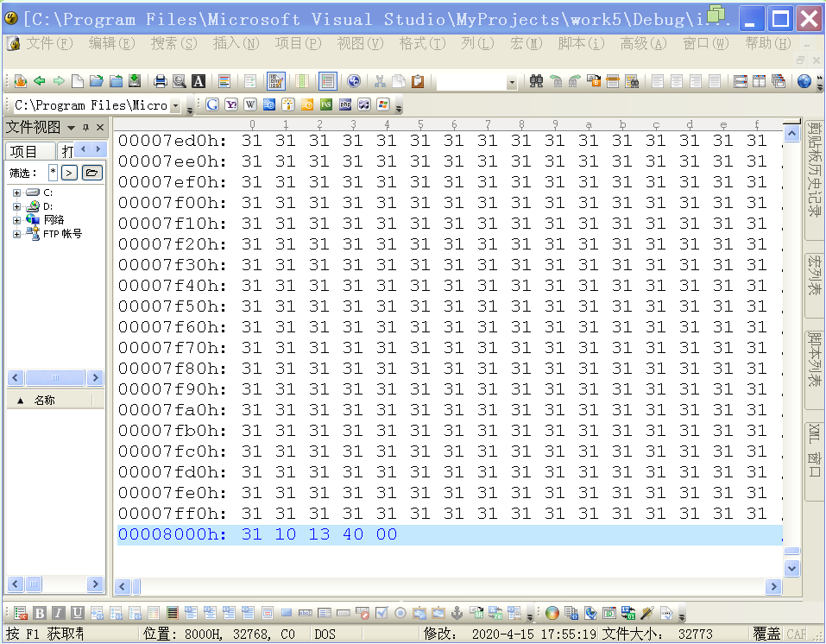The image size is (826, 644).
Task: Open the file path dropdown arrow
Action: tap(177, 105)
